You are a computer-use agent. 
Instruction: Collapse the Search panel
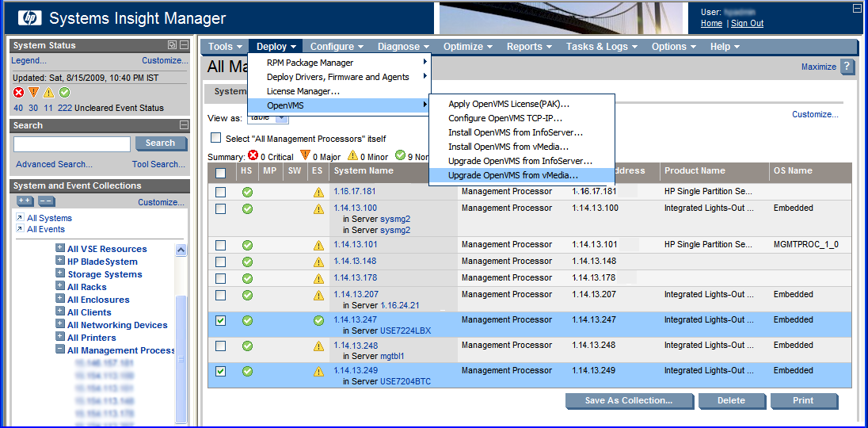(184, 125)
